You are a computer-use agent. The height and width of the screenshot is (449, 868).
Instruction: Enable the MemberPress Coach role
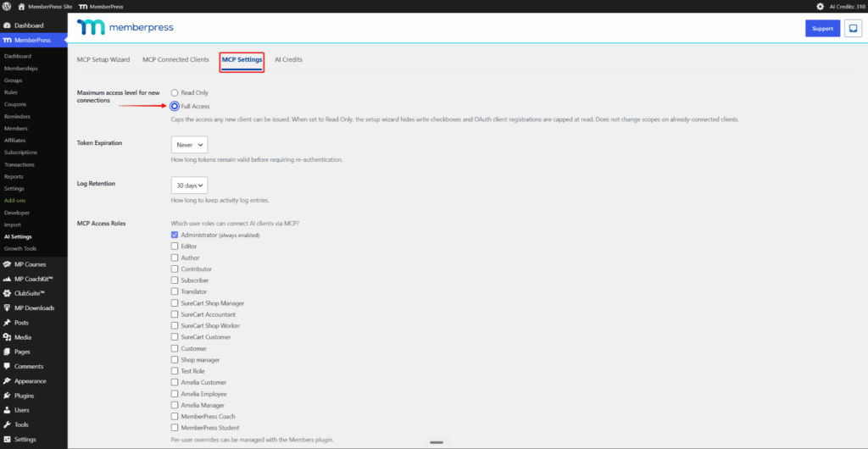(175, 416)
